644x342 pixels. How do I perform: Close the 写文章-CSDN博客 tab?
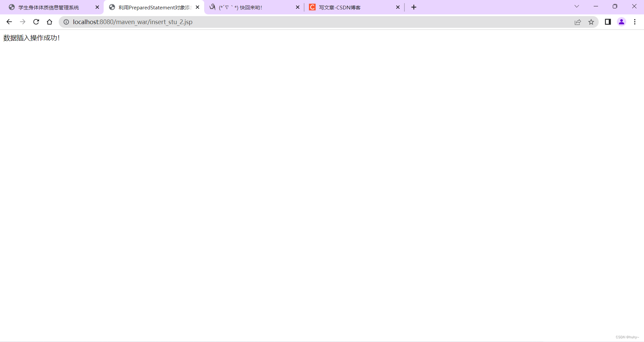tap(398, 7)
